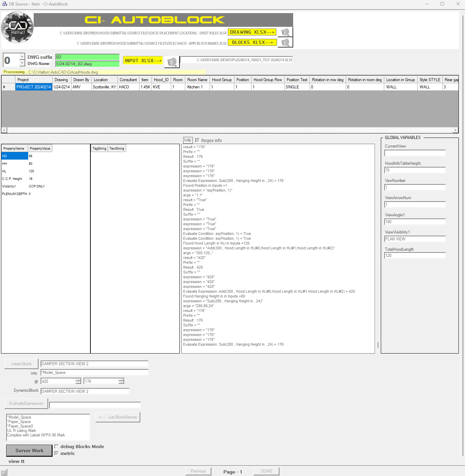Click the left arrow of the grid scrollbar
465x476 pixels.
point(3,130)
